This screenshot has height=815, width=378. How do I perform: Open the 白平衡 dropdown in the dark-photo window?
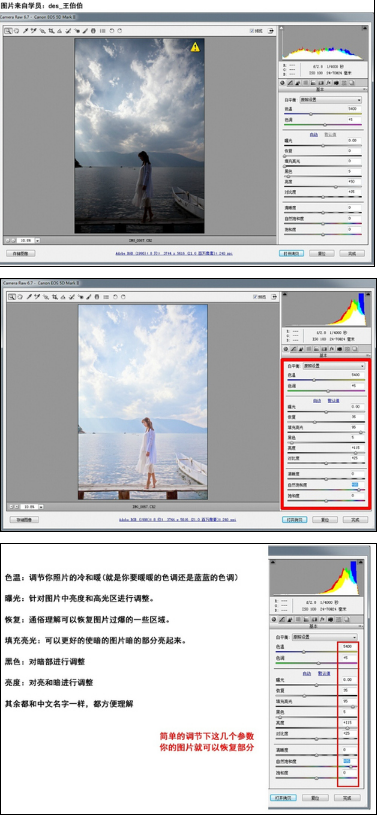click(x=331, y=100)
